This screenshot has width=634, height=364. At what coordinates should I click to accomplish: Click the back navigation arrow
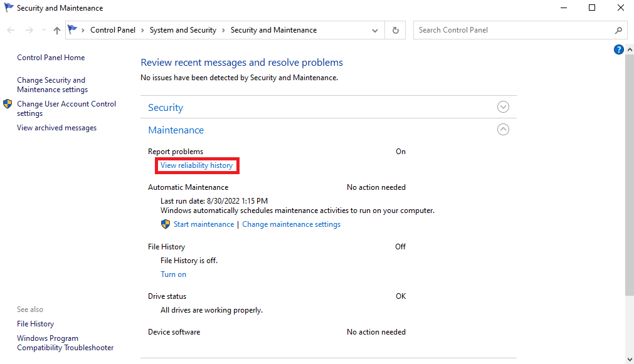(11, 29)
